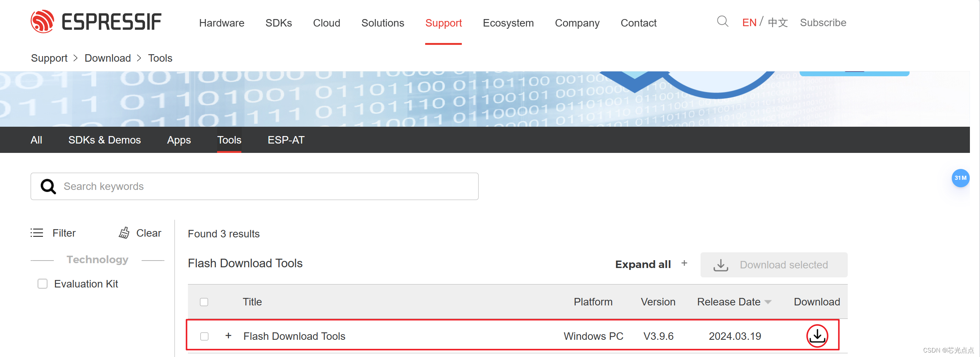Viewport: 980px width, 357px height.
Task: Open the SDKs menu
Action: [x=278, y=23]
